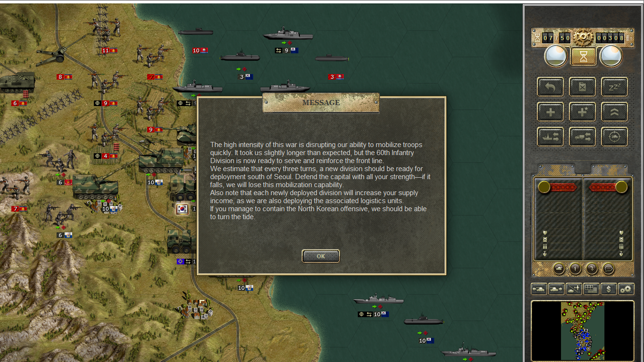The height and width of the screenshot is (362, 644).
Task: Toggle air/ground view button
Action: point(574,289)
